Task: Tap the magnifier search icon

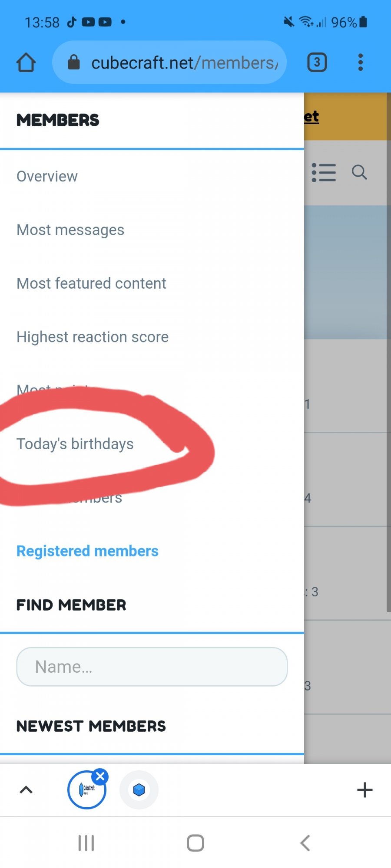Action: (359, 172)
